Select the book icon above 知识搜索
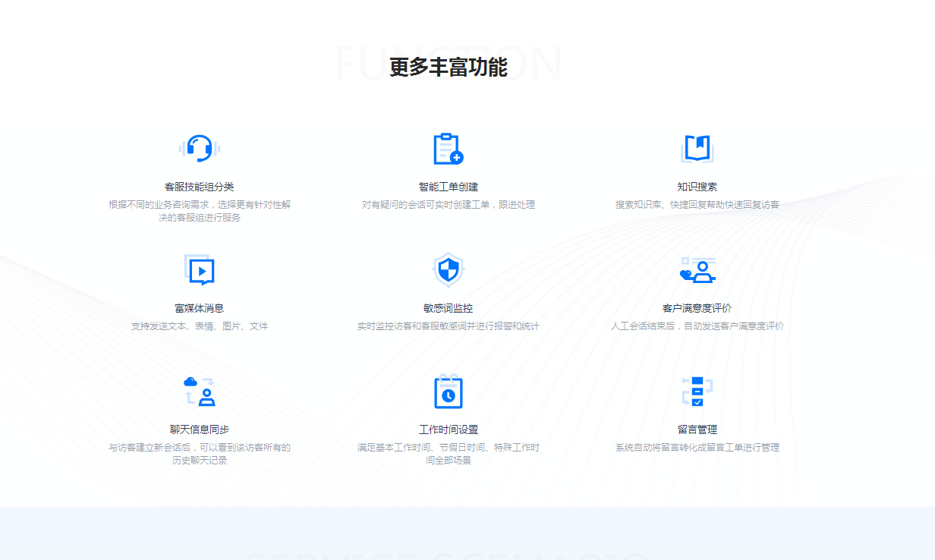The height and width of the screenshot is (560, 935). pos(697,149)
